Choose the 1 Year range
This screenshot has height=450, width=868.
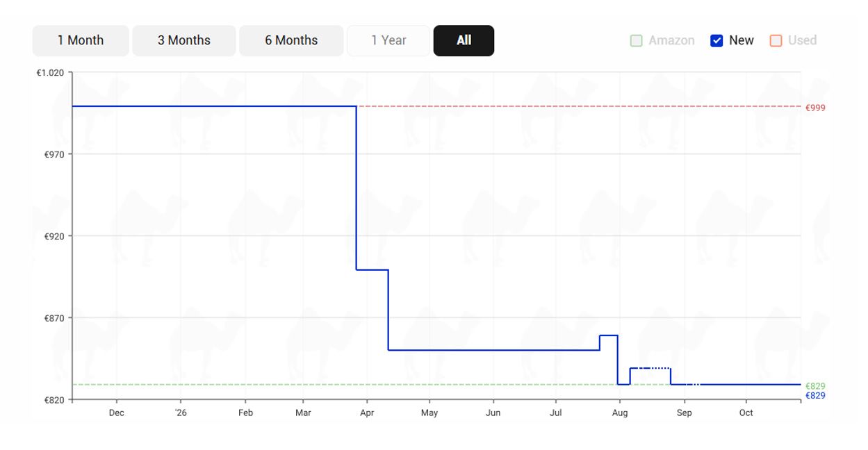click(388, 40)
